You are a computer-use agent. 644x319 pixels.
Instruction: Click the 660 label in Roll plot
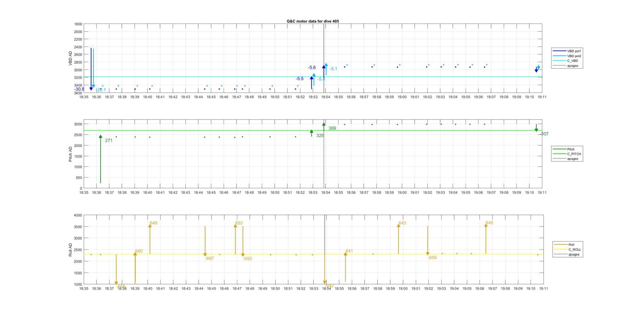(139, 251)
